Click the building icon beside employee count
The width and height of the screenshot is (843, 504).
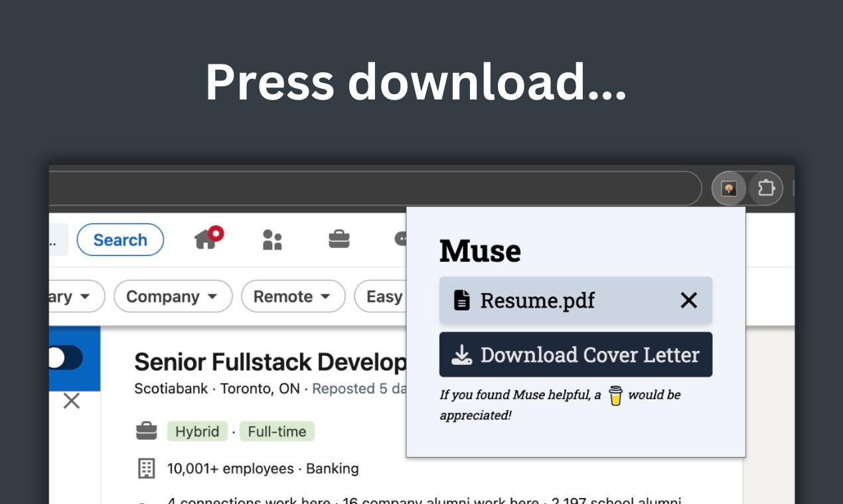[147, 468]
